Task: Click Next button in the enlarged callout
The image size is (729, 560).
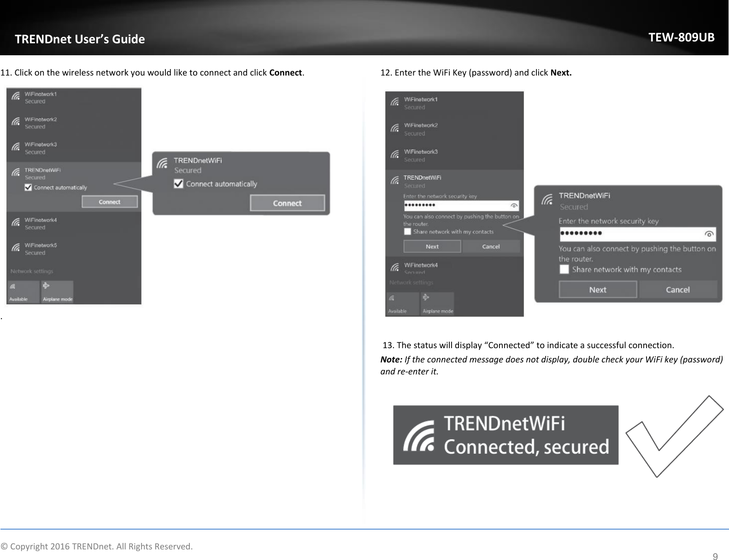Action: [x=598, y=290]
